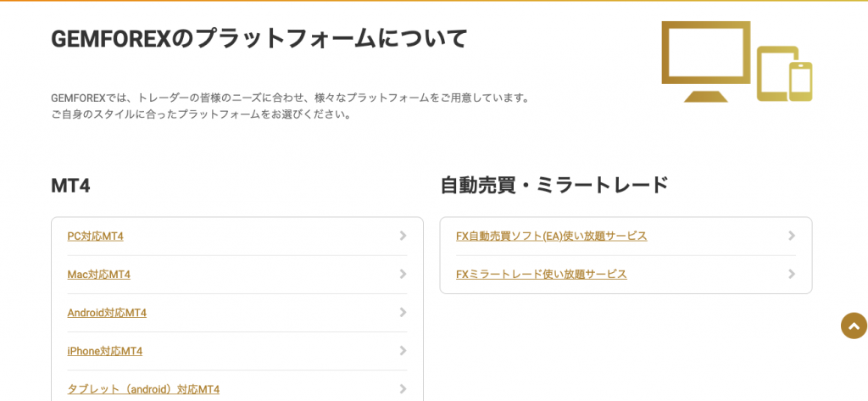This screenshot has height=401, width=868.
Task: Click the chevron beside iPhone対応MT4
Action: click(403, 350)
